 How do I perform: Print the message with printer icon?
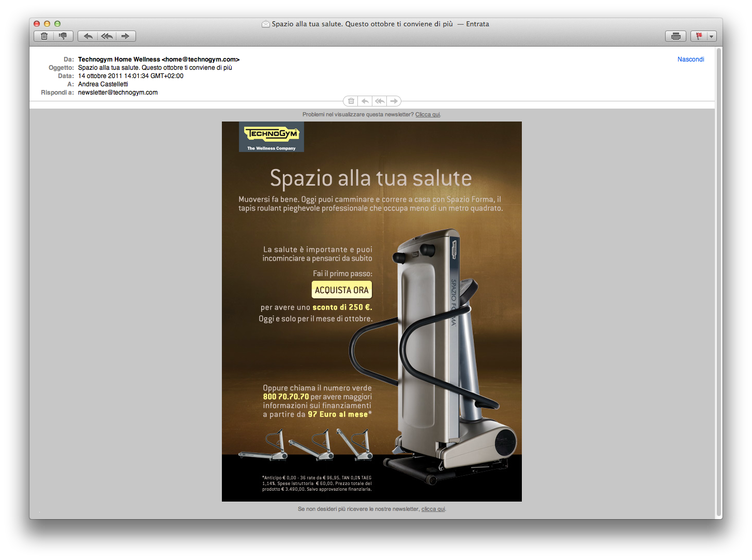pos(675,36)
